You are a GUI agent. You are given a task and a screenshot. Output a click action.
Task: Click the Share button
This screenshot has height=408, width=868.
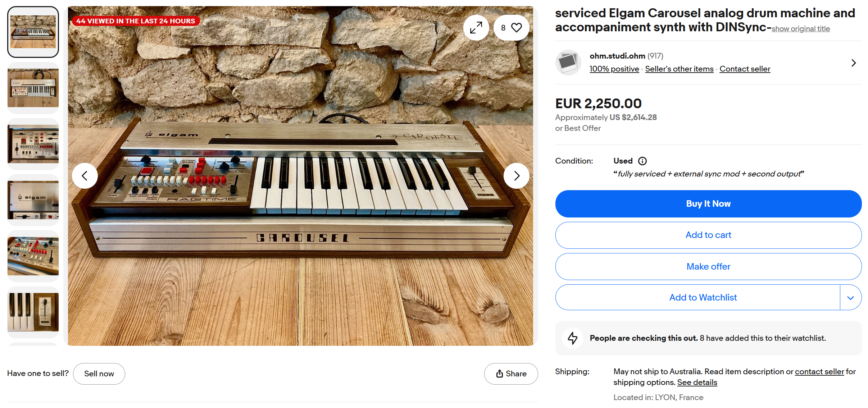coord(511,374)
